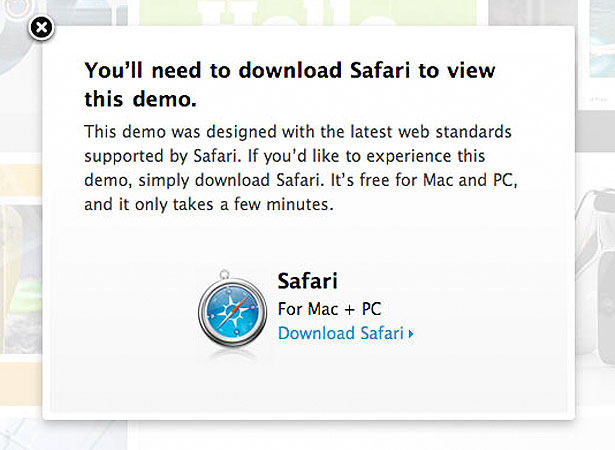This screenshot has height=450, width=615.
Task: Select the dimmed photo thumbnail on left edge
Action: (x=21, y=279)
